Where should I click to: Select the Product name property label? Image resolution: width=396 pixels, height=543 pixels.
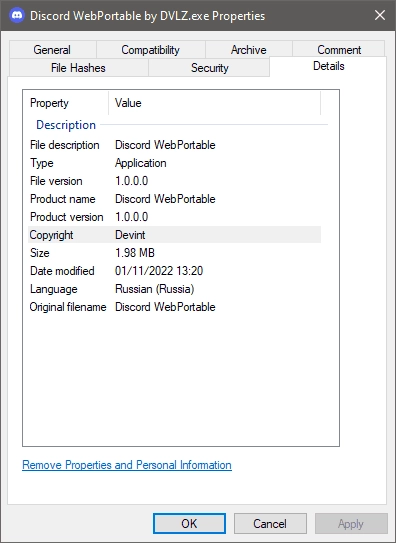63,199
